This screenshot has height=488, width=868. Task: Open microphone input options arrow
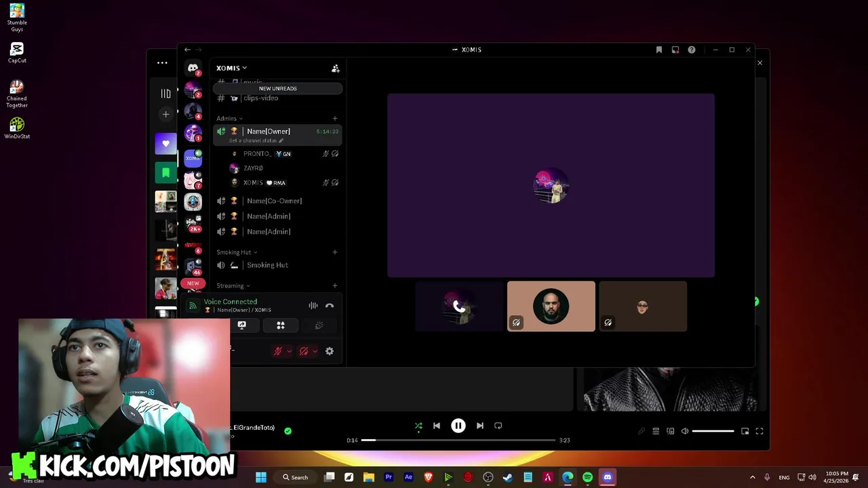tap(290, 351)
